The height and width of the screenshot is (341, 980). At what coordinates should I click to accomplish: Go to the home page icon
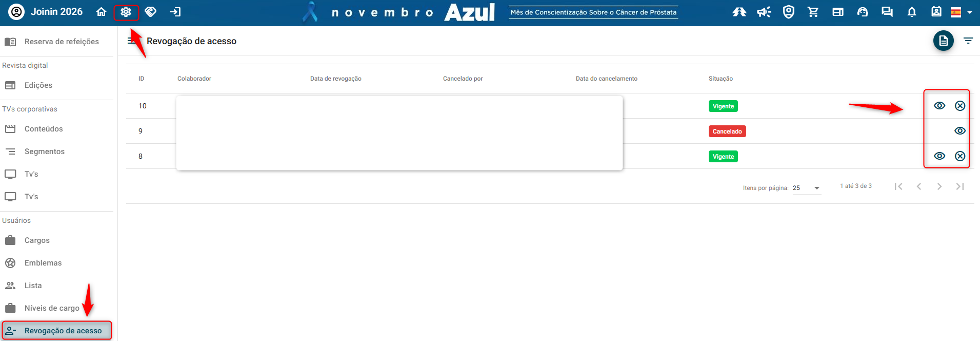tap(102, 12)
